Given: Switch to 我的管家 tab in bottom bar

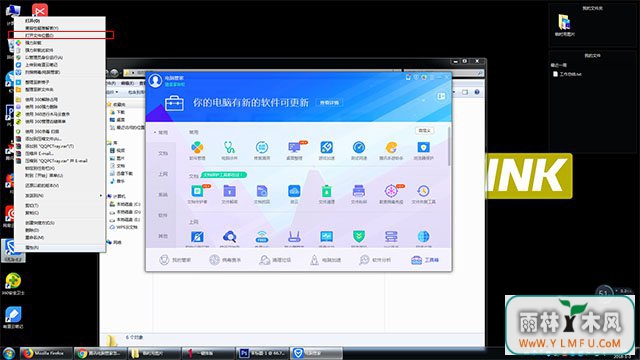Looking at the screenshot, I should pos(175,260).
